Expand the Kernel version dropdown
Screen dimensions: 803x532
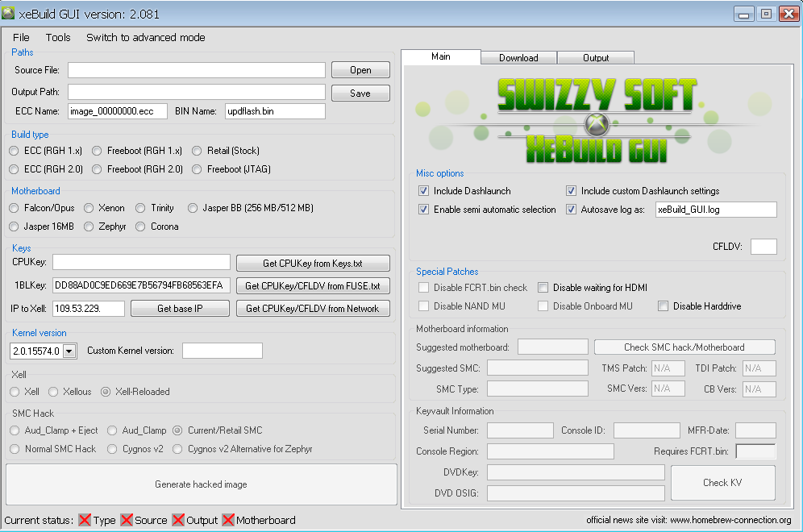click(69, 351)
